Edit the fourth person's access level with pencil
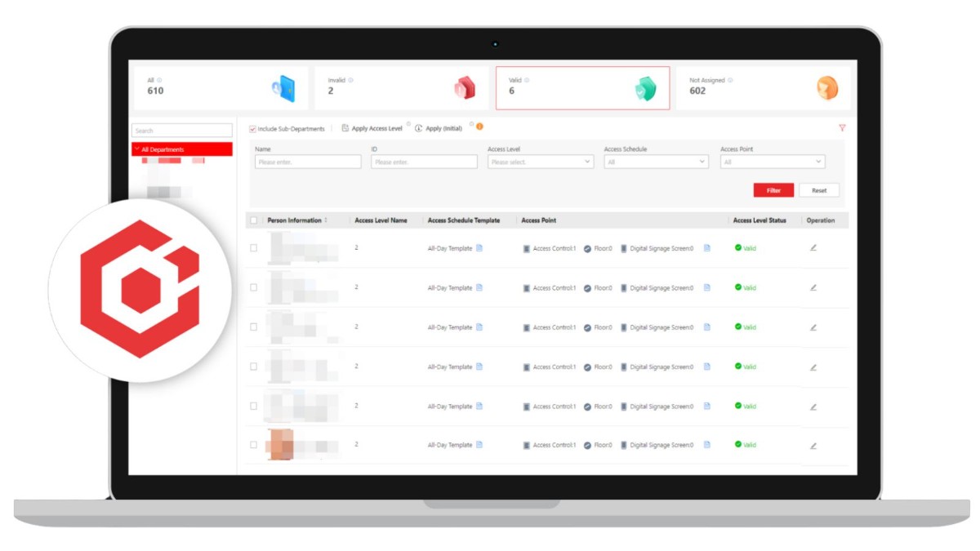980x551 pixels. tap(813, 367)
